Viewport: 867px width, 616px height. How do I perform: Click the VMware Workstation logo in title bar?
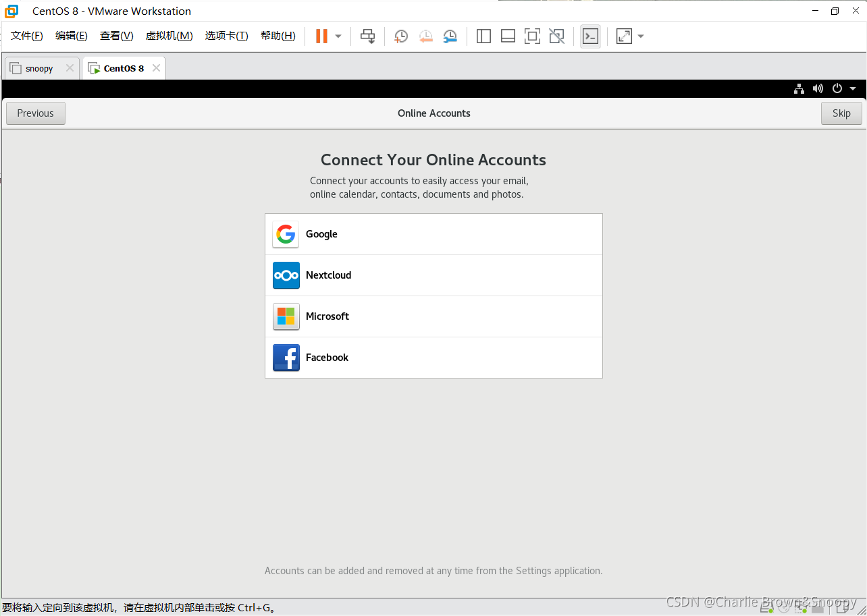11,11
